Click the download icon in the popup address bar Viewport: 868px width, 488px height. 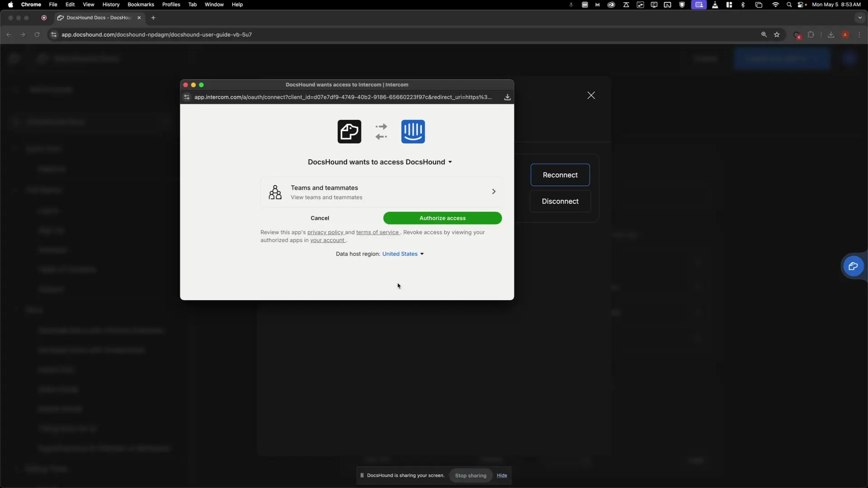click(507, 97)
